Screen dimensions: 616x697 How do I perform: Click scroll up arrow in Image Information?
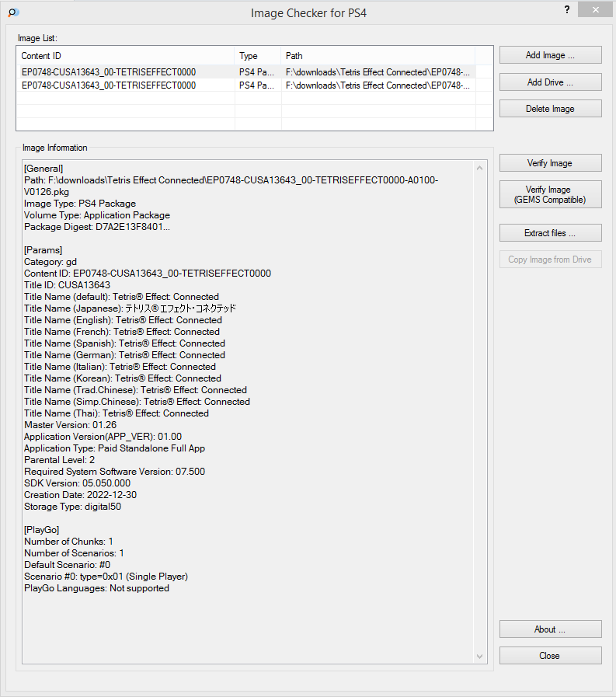[479, 168]
